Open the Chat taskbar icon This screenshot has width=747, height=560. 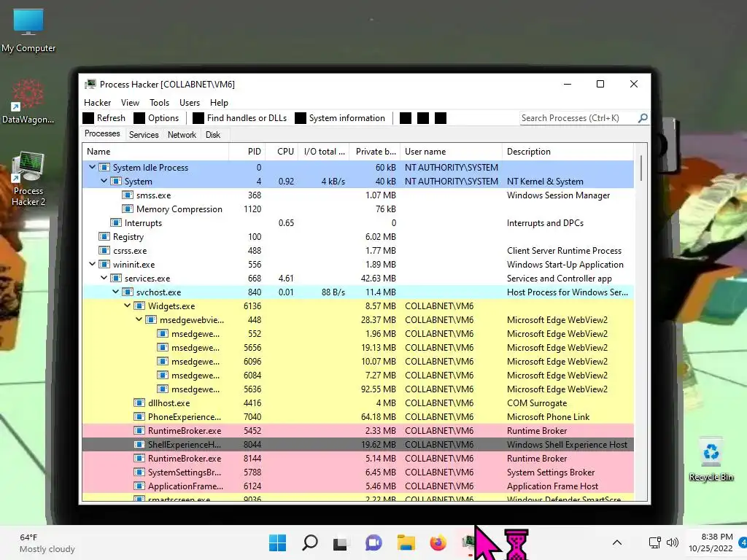[373, 542]
